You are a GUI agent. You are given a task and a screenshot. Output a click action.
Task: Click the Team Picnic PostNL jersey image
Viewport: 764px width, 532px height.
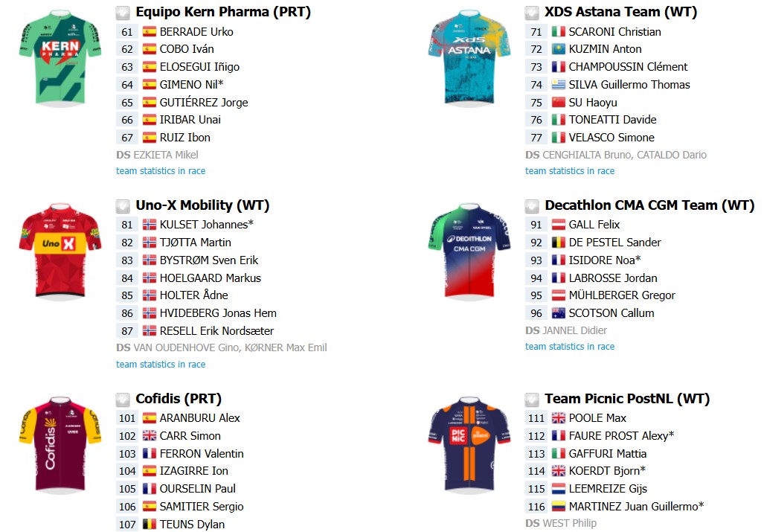(x=469, y=444)
